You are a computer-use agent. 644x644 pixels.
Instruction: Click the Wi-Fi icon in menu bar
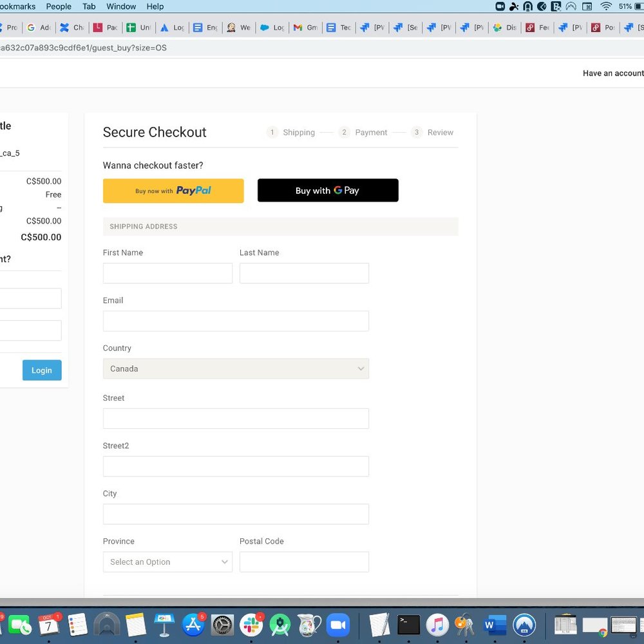pyautogui.click(x=605, y=6)
